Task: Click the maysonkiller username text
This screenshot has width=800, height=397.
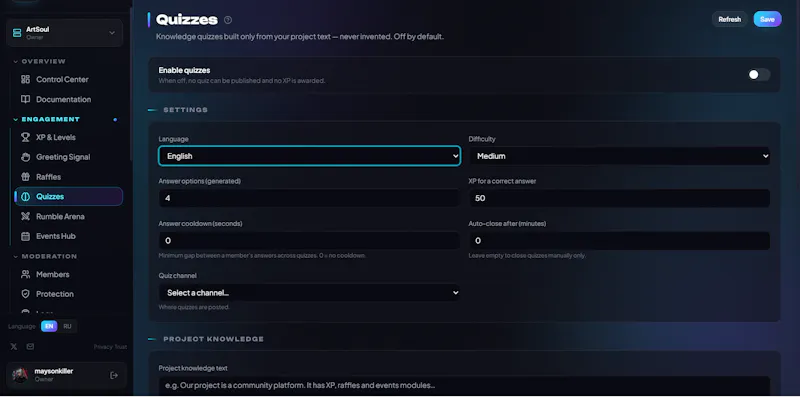Action: click(54, 371)
